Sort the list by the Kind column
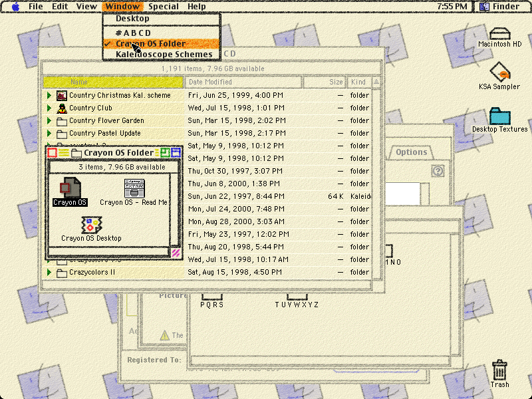Screen dimensions: 532x399 pos(359,82)
